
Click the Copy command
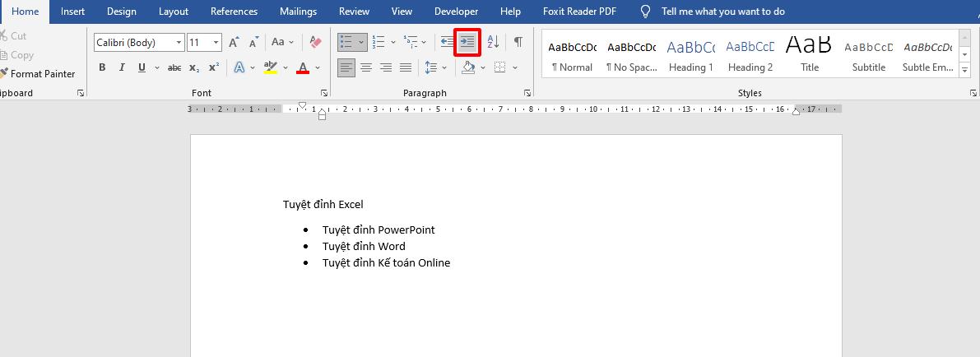point(17,55)
